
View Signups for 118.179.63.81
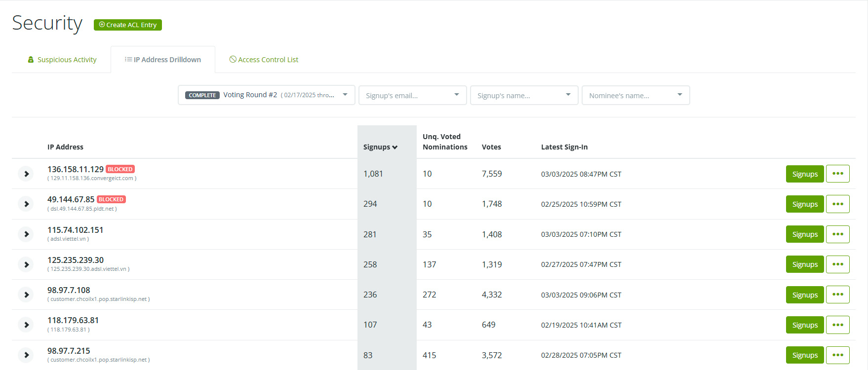(x=804, y=325)
